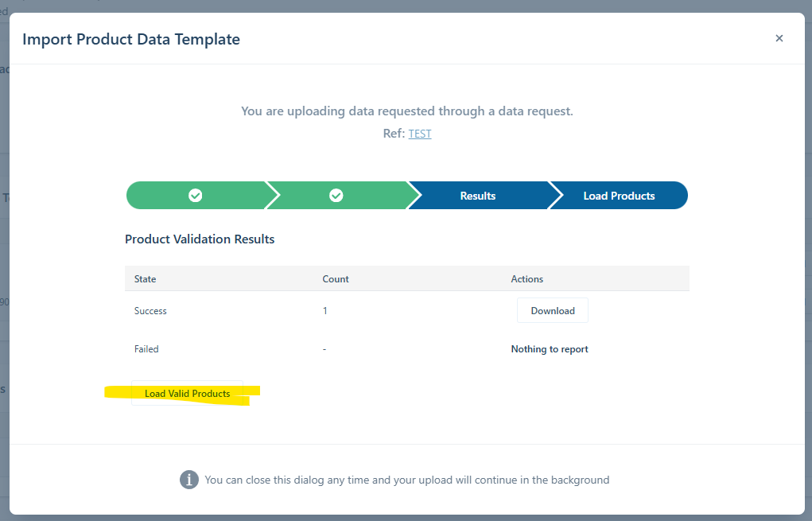Click the Actions column header
The width and height of the screenshot is (812, 521).
click(526, 279)
